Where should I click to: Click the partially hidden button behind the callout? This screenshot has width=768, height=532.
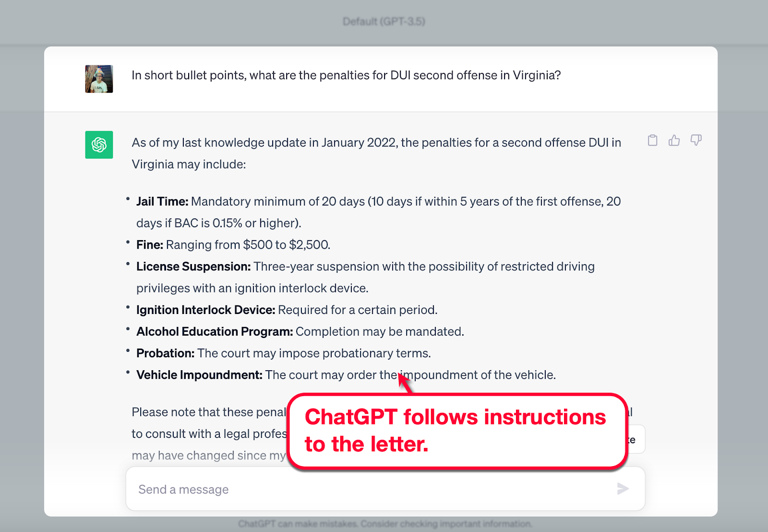click(635, 439)
